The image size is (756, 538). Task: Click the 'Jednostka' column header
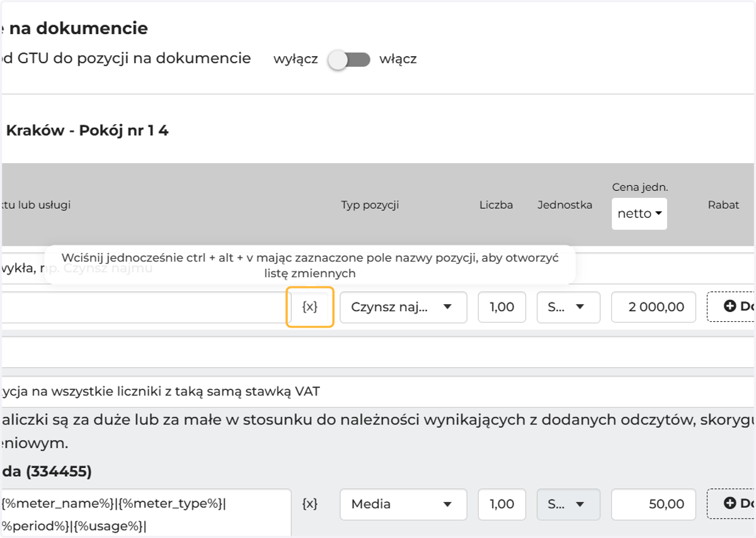pyautogui.click(x=564, y=205)
